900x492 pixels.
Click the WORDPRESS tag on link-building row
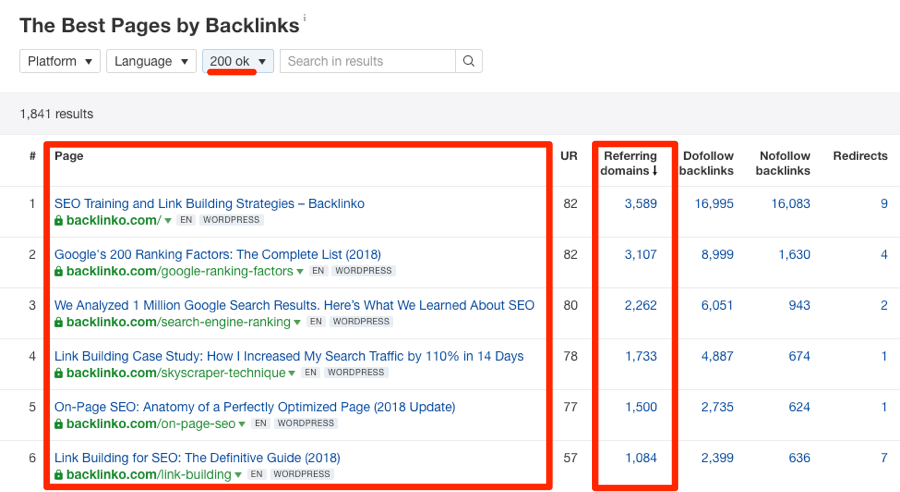(301, 474)
